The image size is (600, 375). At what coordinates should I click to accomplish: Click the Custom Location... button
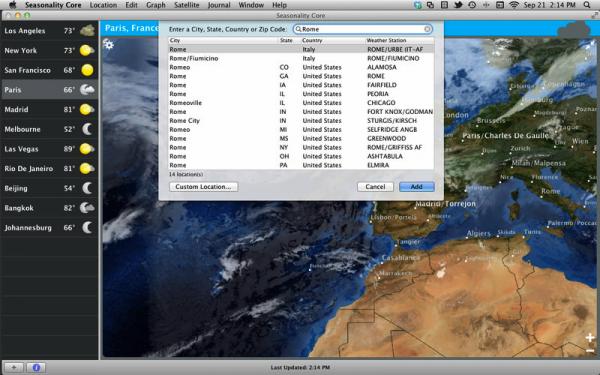pyautogui.click(x=204, y=187)
